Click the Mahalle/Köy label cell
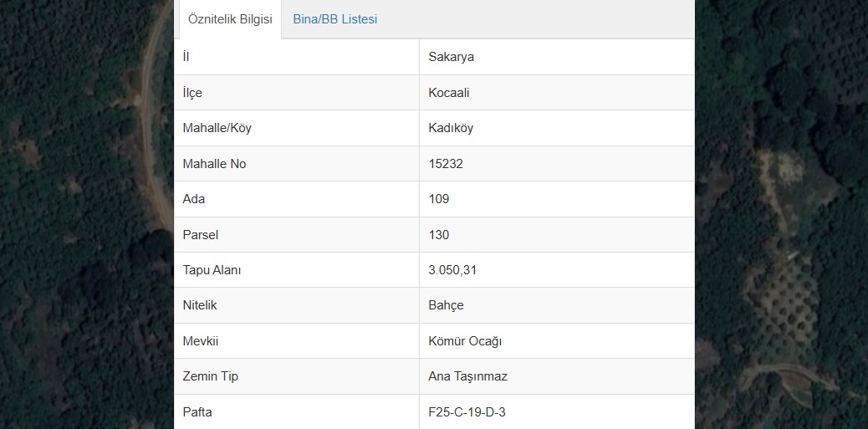The height and width of the screenshot is (429, 868). pyautogui.click(x=297, y=128)
